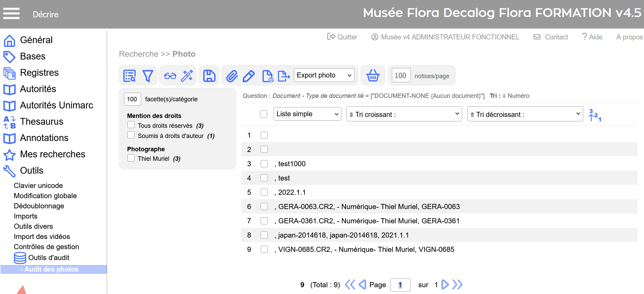The width and height of the screenshot is (644, 294).
Task: Click the filter funnel icon in toolbar
Action: tap(147, 76)
